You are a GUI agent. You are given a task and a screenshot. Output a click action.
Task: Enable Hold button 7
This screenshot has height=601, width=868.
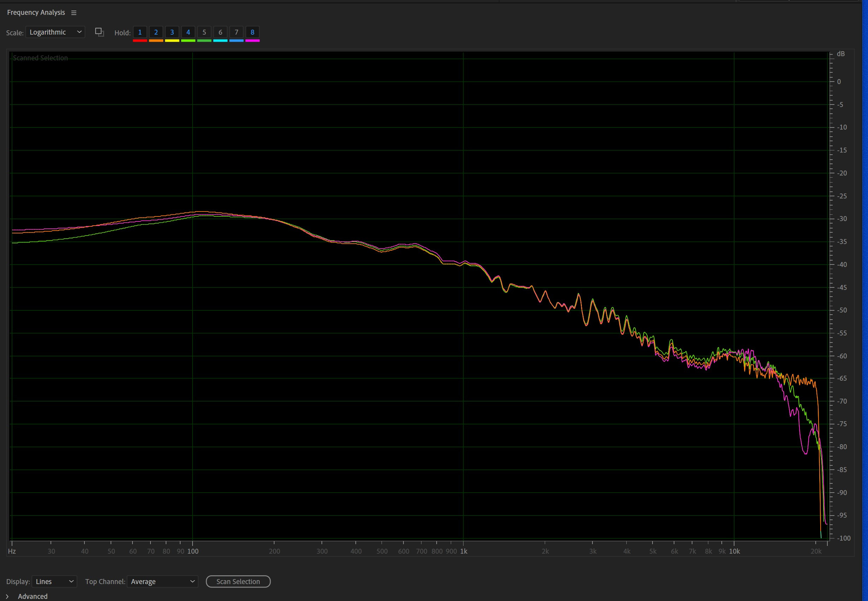coord(237,32)
